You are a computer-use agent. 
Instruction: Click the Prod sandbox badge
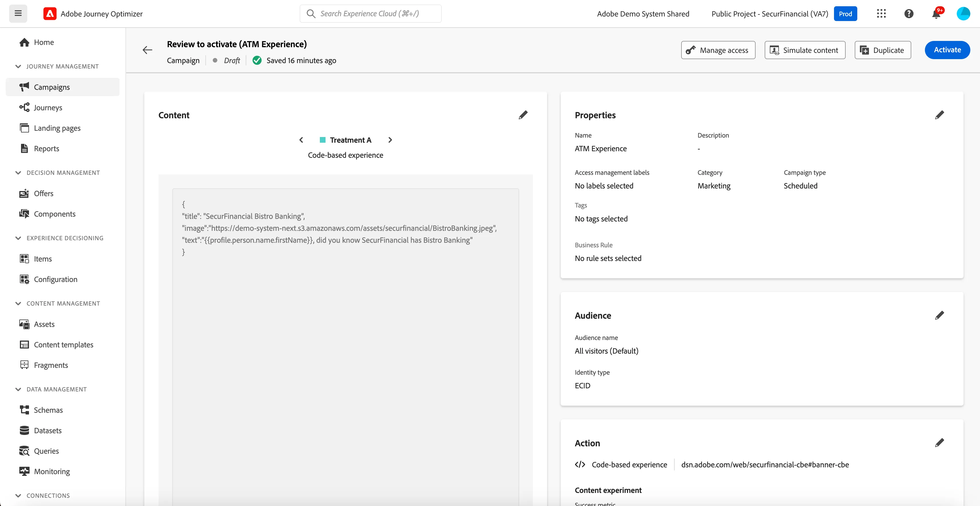point(845,14)
